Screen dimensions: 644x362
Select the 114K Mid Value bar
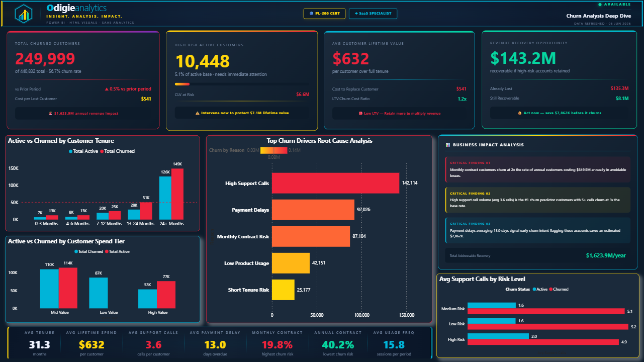pyautogui.click(x=68, y=288)
